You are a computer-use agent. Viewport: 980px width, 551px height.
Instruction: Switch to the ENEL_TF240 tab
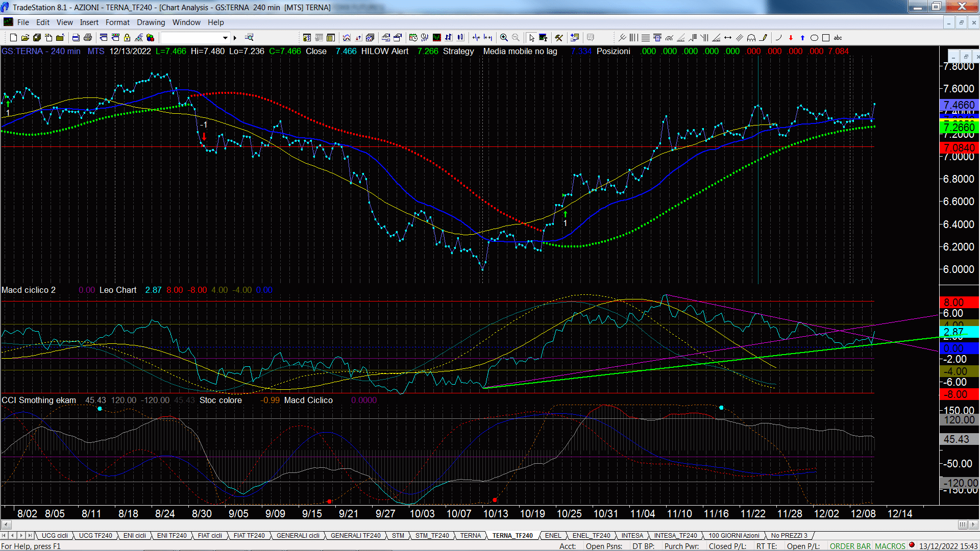point(591,536)
